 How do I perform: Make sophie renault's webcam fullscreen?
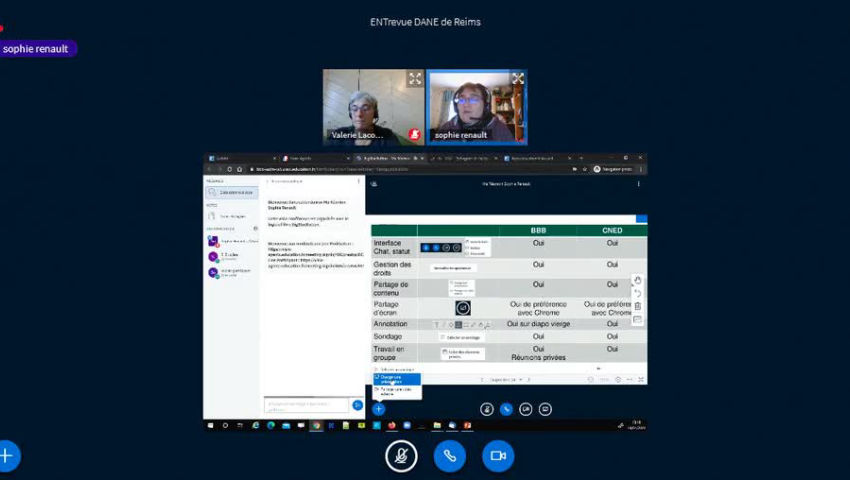(518, 79)
